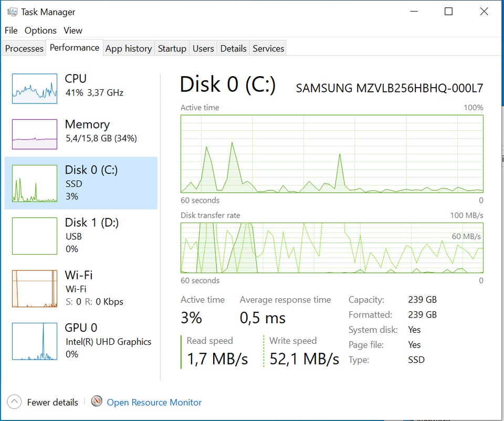Collapse view with Fewer details chevron
The image size is (504, 421).
pyautogui.click(x=15, y=402)
